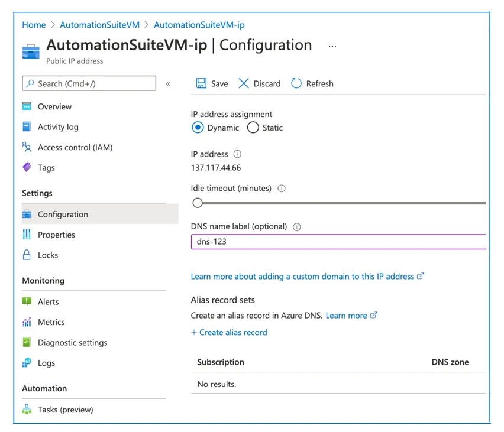Open Tags menu item

click(x=46, y=168)
